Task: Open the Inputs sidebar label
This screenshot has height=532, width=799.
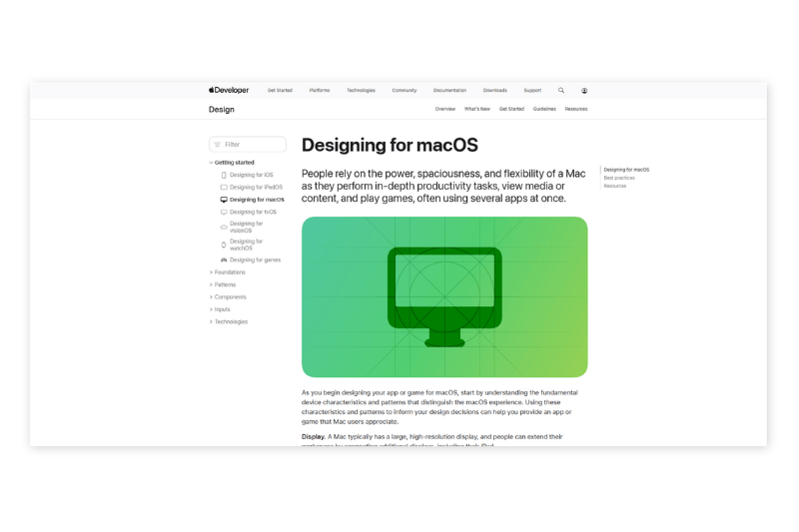Action: tap(222, 309)
